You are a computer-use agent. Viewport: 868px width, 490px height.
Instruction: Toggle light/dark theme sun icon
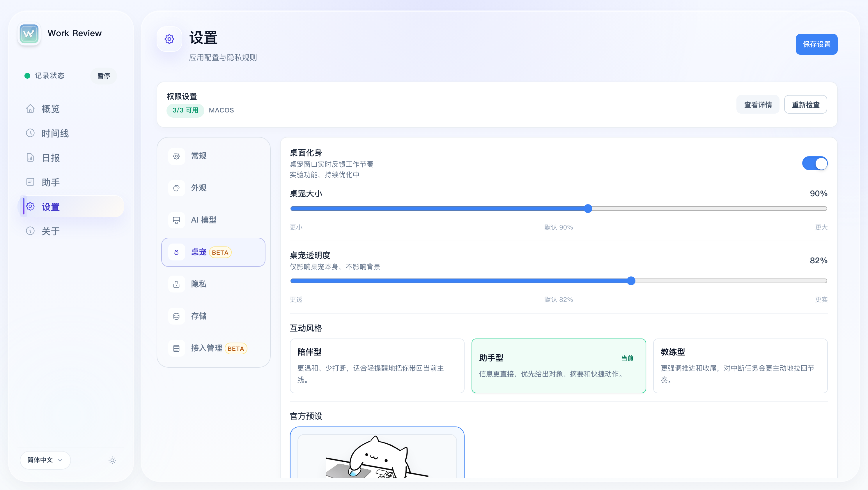click(x=112, y=460)
